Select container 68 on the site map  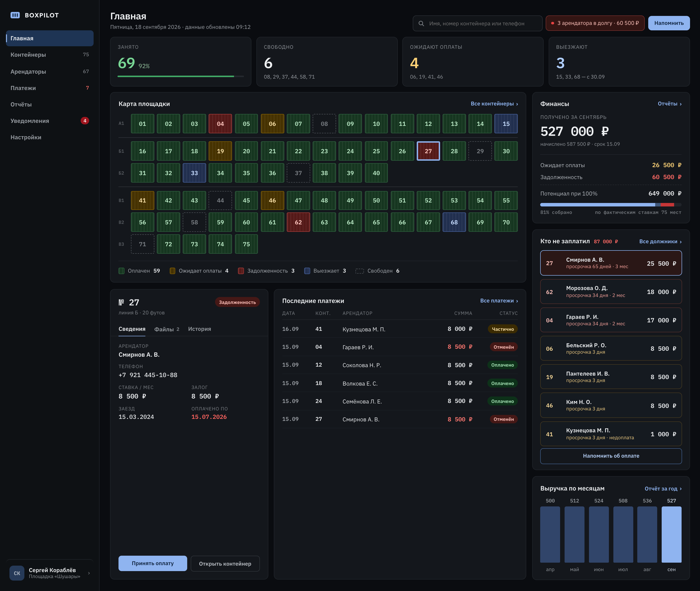click(x=454, y=222)
